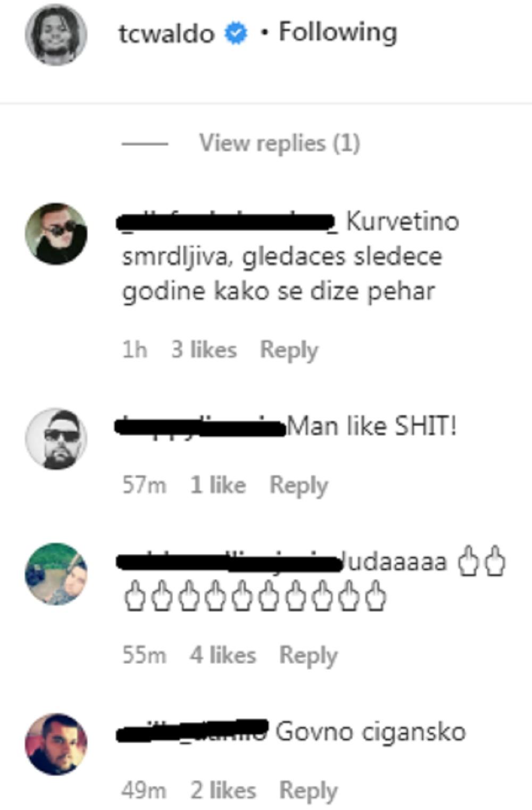532x810 pixels.
Task: Click the blue verified badge
Action: coord(236,34)
